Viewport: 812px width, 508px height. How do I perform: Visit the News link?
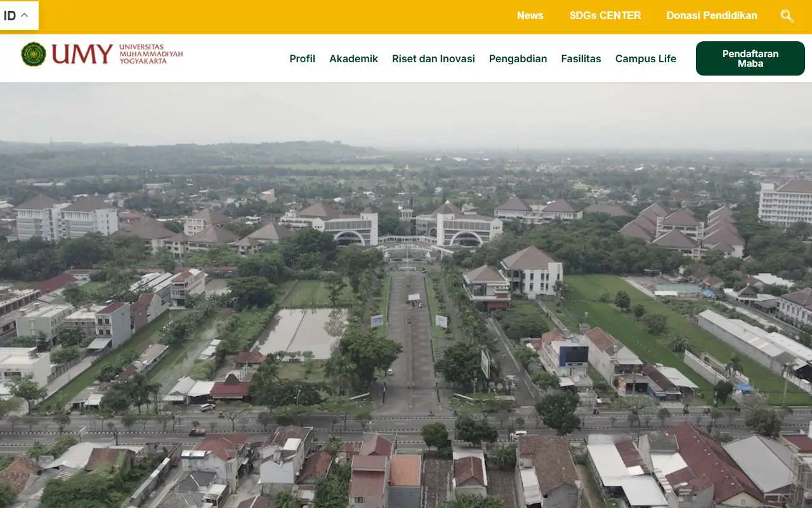(x=530, y=16)
